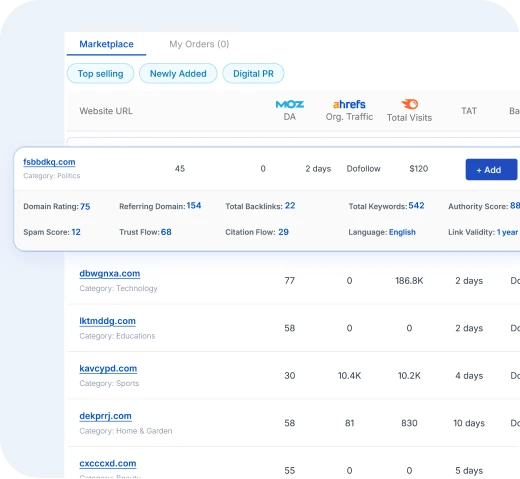Click the 81 org traffic for dekprrj.com
The width and height of the screenshot is (520, 479).
click(349, 423)
